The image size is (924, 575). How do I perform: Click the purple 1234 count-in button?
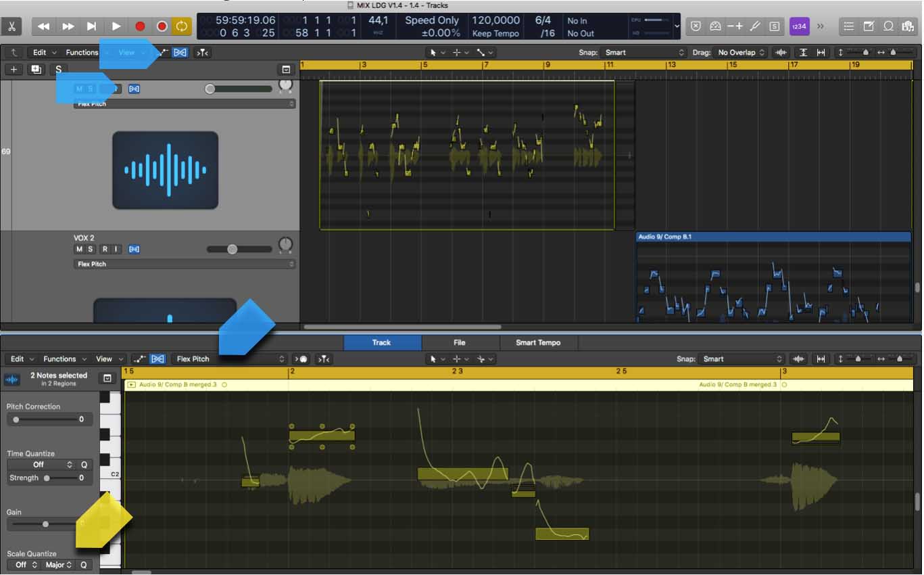click(x=799, y=26)
